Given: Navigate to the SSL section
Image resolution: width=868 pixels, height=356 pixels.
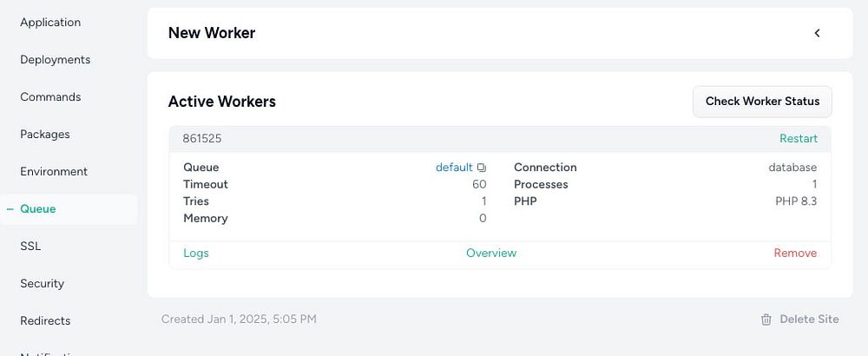Looking at the screenshot, I should tap(30, 247).
